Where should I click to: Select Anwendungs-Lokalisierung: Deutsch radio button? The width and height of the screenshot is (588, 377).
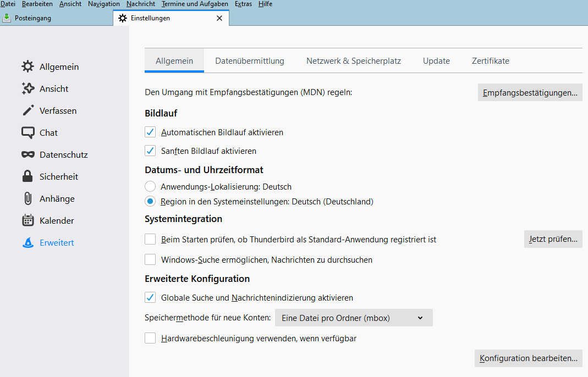point(150,186)
